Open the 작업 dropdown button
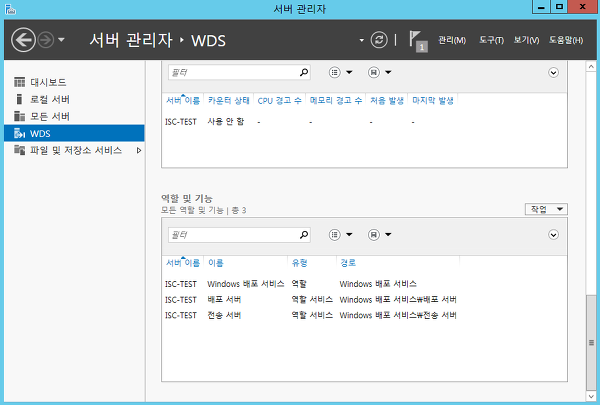600x405 pixels. 546,209
